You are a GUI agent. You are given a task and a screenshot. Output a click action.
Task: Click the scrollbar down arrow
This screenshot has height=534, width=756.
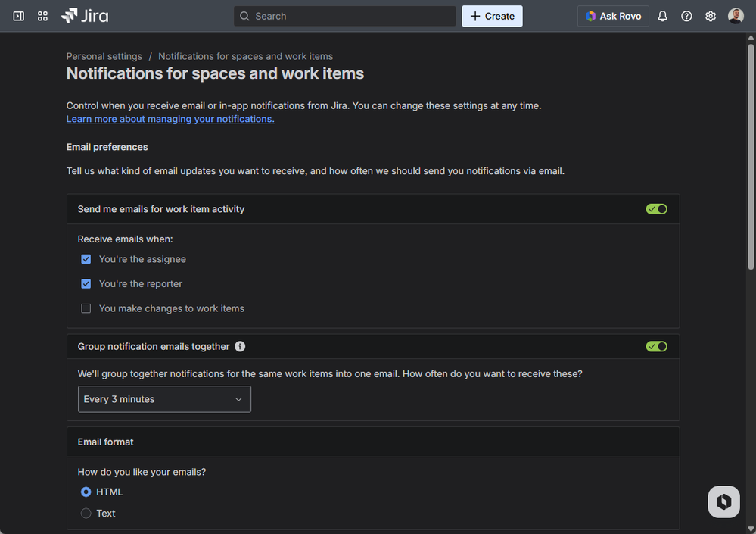(751, 529)
